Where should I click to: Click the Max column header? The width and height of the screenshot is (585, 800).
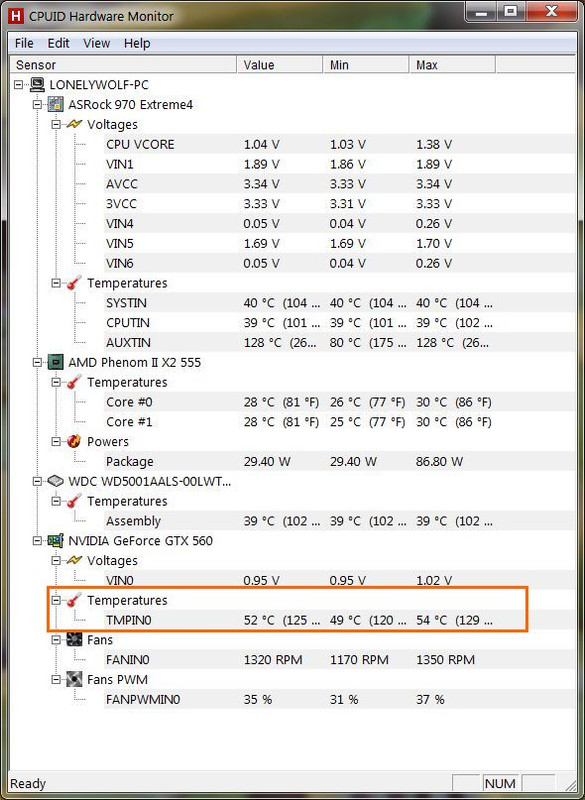(x=452, y=65)
